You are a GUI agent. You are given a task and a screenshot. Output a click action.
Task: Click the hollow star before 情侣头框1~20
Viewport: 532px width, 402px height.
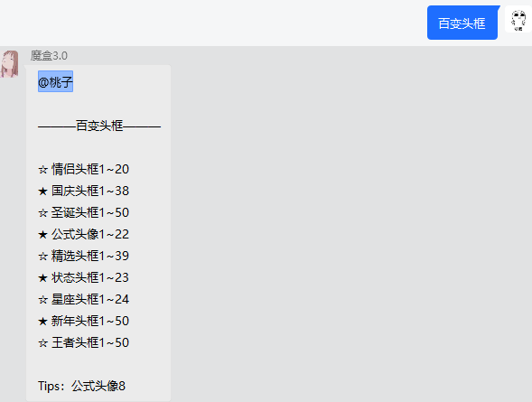tap(42, 169)
